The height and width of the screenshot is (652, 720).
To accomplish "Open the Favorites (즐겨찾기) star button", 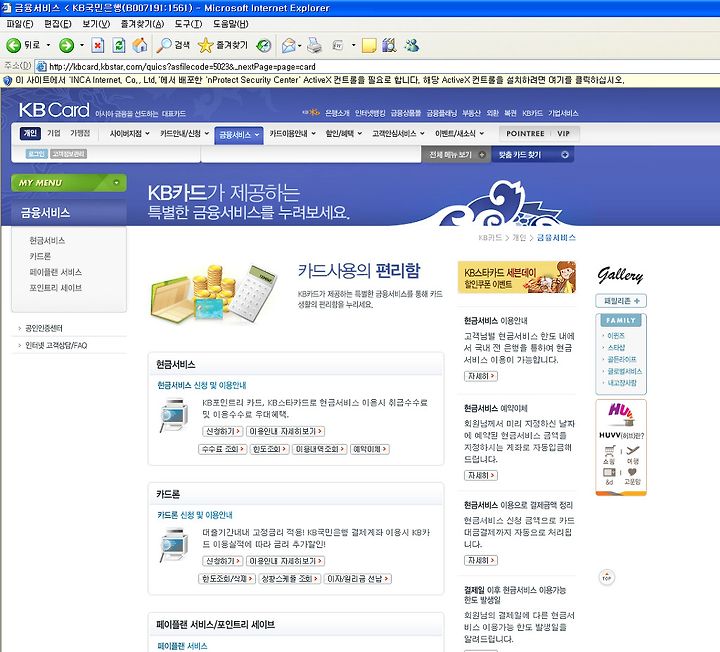I will (223, 45).
